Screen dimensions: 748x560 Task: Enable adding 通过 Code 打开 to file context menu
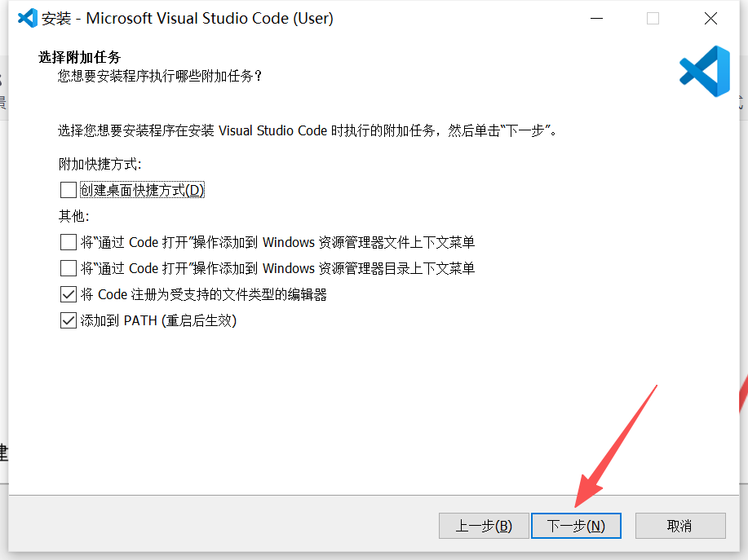[x=69, y=242]
